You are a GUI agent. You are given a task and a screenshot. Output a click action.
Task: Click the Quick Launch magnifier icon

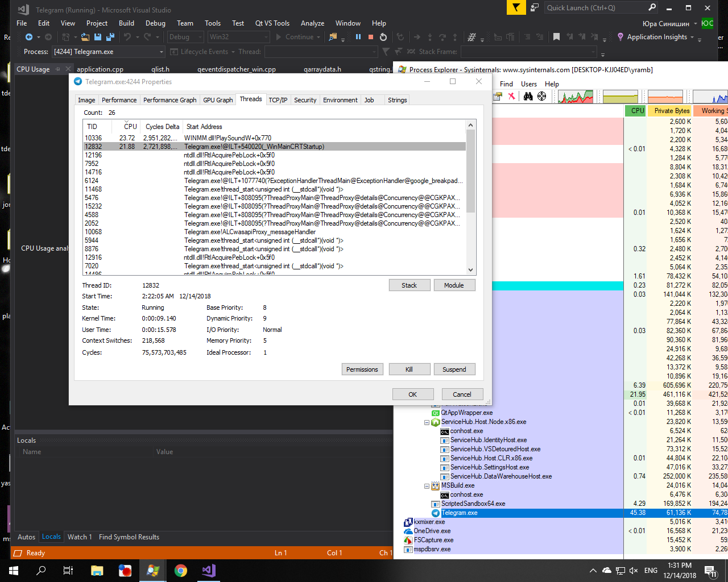coord(652,8)
